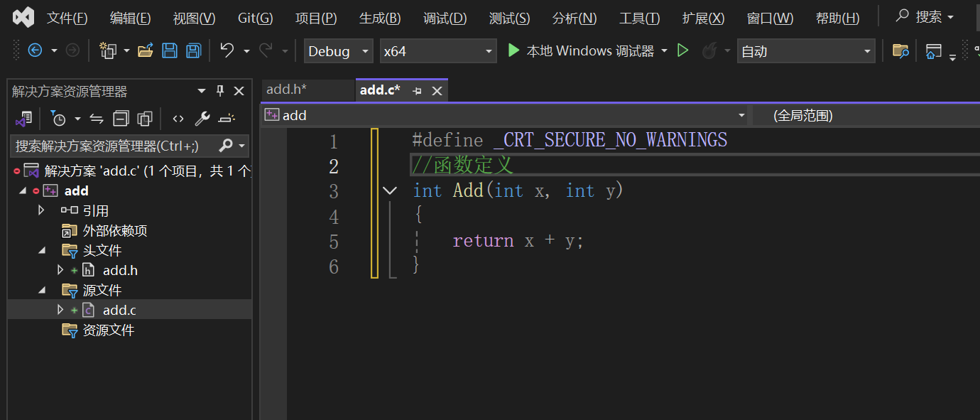980x420 pixels.
Task: Collapse the add project node
Action: (22, 190)
